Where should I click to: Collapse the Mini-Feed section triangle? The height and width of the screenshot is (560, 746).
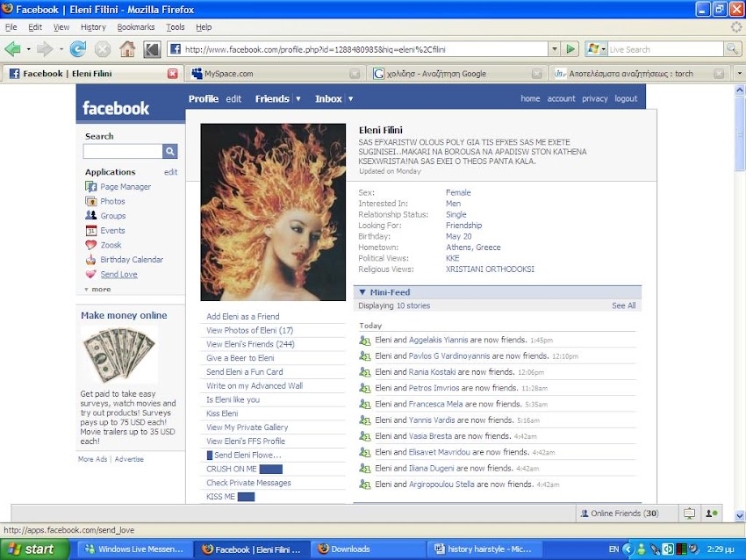[362, 292]
